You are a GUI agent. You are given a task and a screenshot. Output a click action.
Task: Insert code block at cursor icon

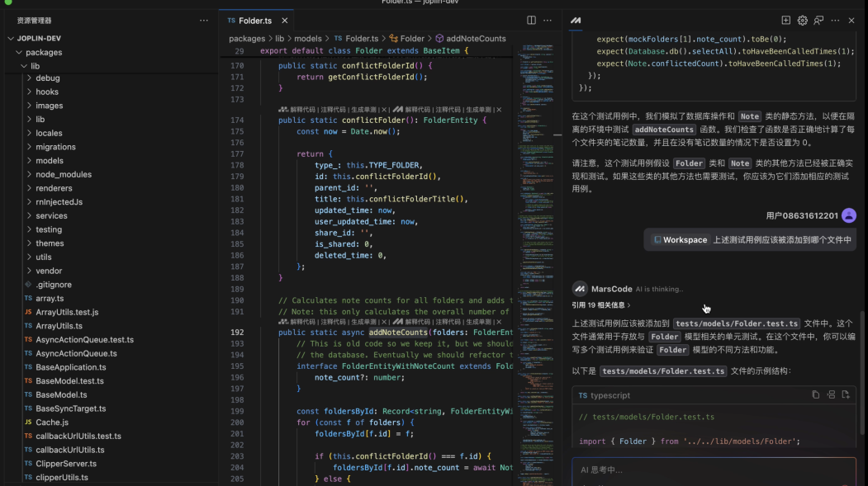[x=831, y=395]
